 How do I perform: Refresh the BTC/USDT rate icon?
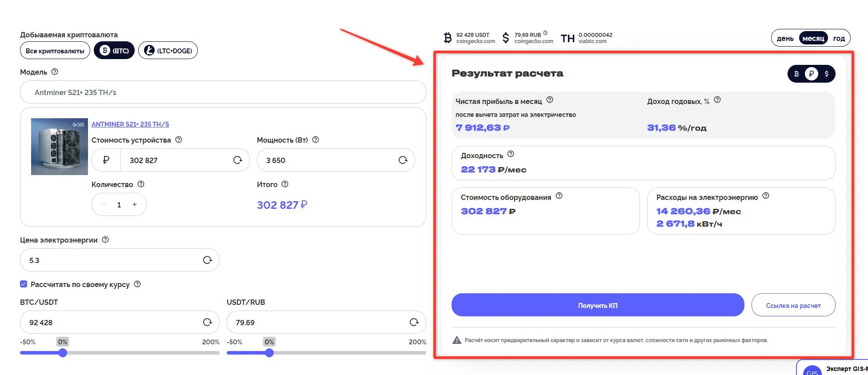tap(208, 322)
